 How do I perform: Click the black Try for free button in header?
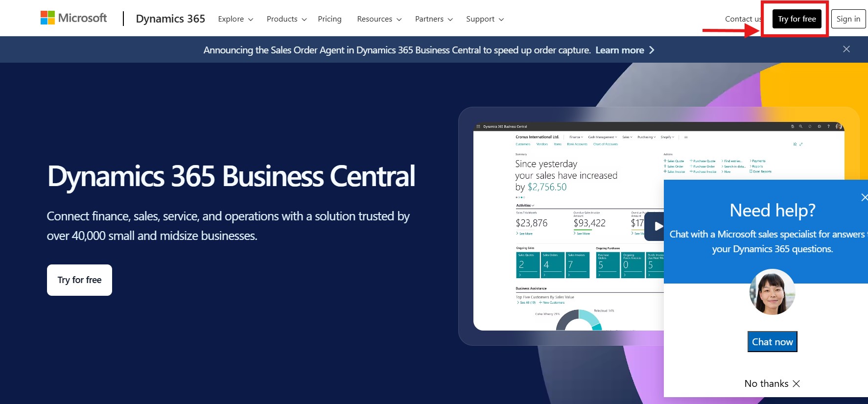tap(797, 19)
